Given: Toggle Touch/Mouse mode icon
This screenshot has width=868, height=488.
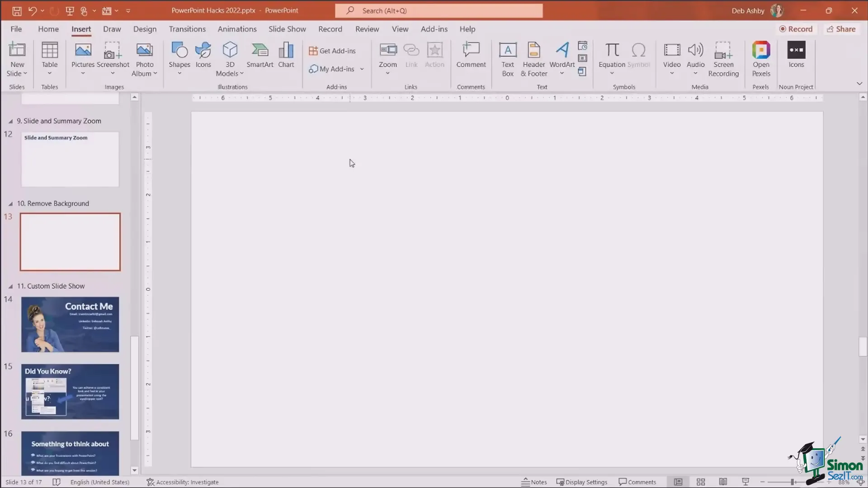Looking at the screenshot, I should click(84, 11).
